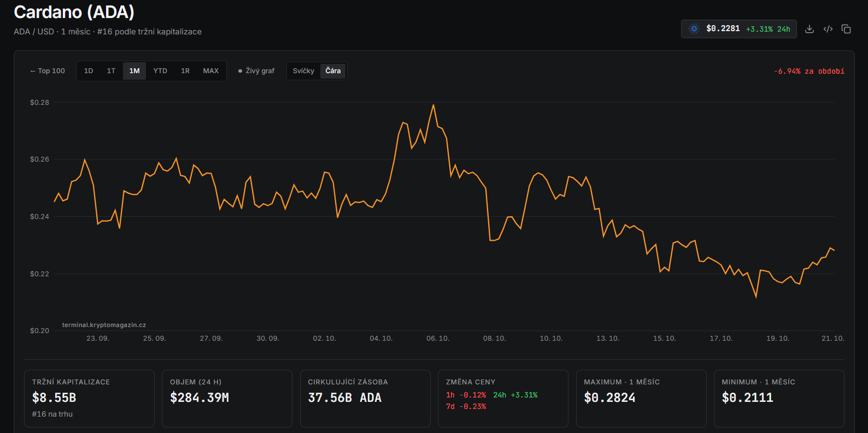Toggle the Živý graf live chart option

click(256, 71)
